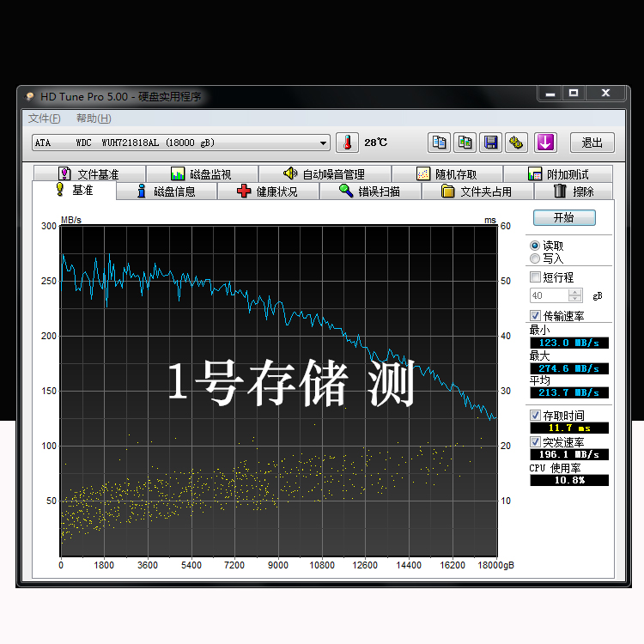The height and width of the screenshot is (644, 644).
Task: Switch to the 磁盘监视 tab
Action: (x=202, y=174)
